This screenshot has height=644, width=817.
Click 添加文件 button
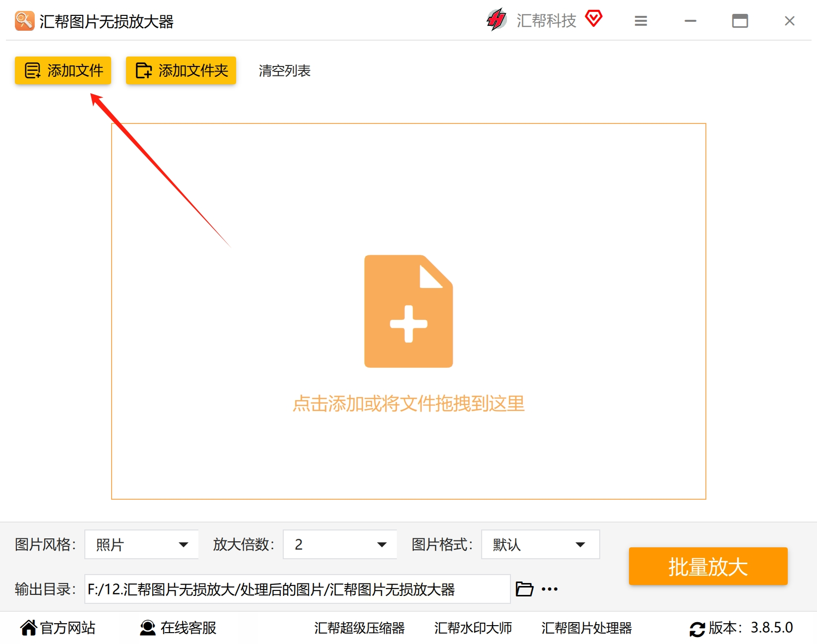pyautogui.click(x=63, y=70)
